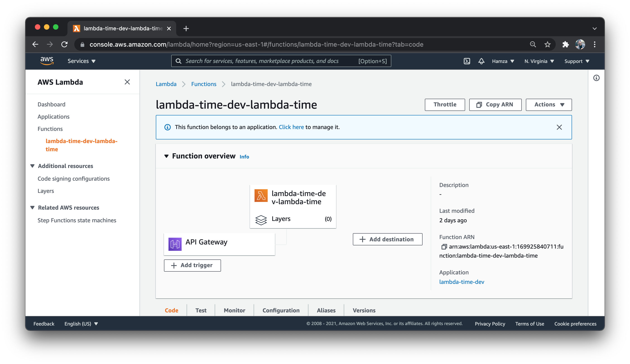Click the Add trigger button
The width and height of the screenshot is (630, 364).
click(x=192, y=265)
